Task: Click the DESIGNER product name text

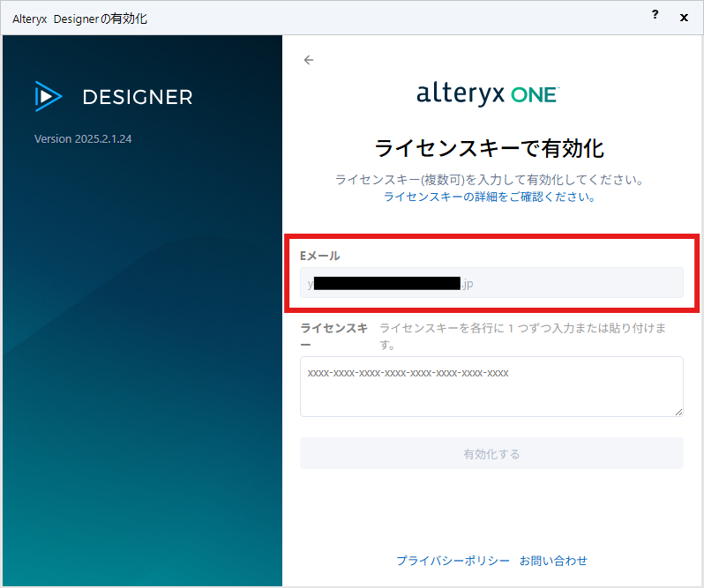Action: [138, 97]
